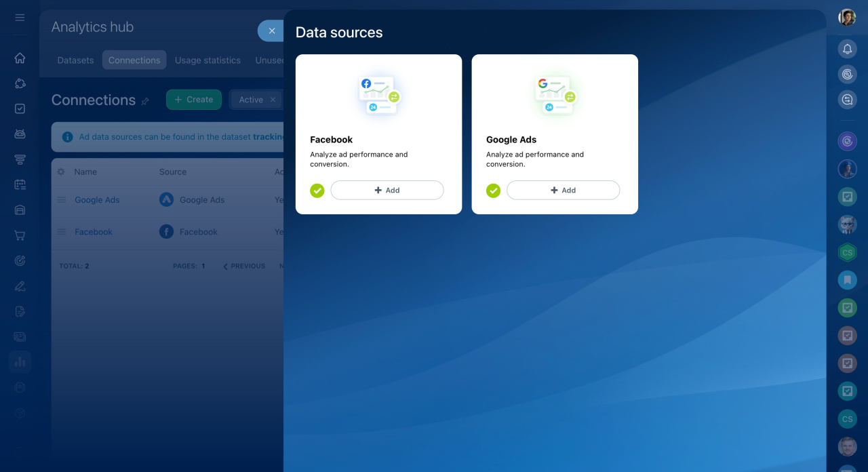Click the Google Ads card green checkmark
This screenshot has width=868, height=472.
coord(494,191)
